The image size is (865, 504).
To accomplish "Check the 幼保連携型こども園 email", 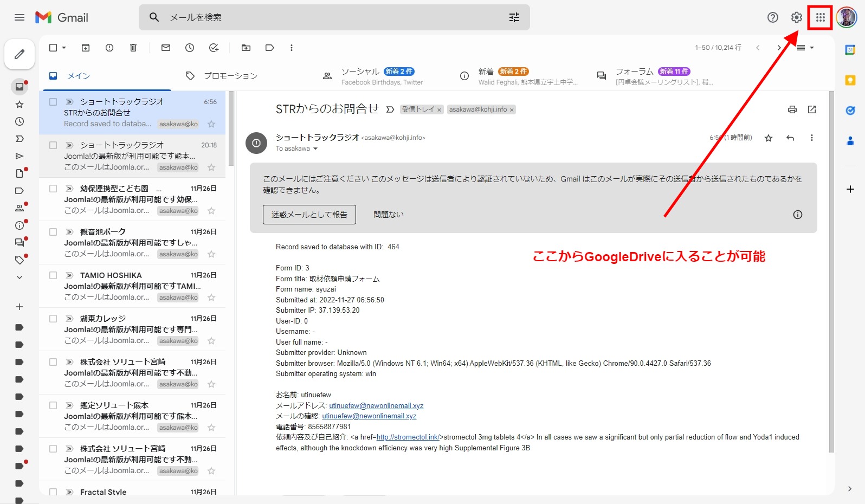I will [53, 189].
